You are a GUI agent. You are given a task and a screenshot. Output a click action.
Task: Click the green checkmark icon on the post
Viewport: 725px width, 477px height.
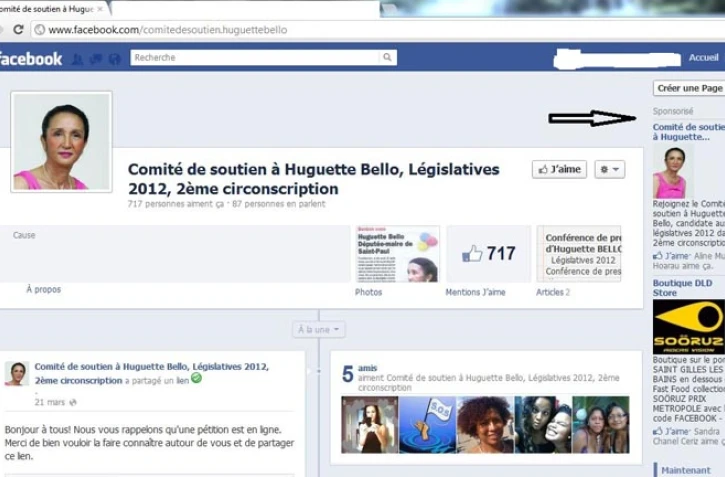(197, 378)
